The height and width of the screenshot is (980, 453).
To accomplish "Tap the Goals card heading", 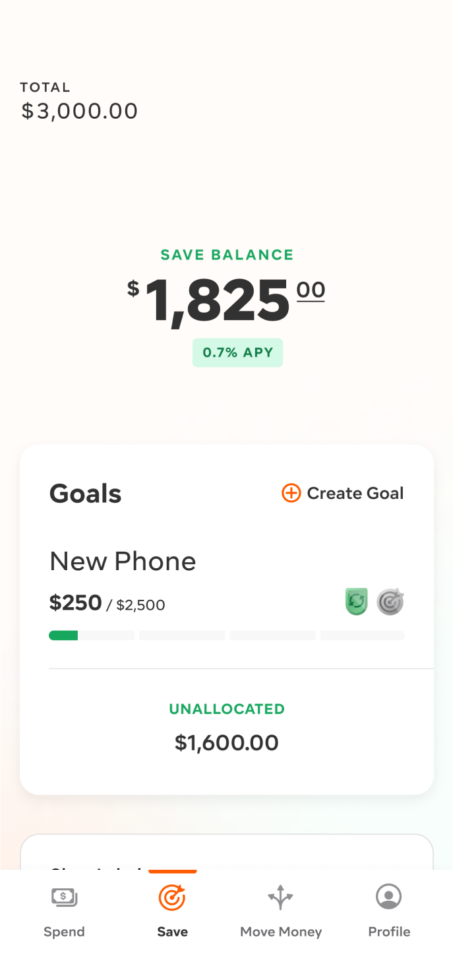I will [86, 494].
